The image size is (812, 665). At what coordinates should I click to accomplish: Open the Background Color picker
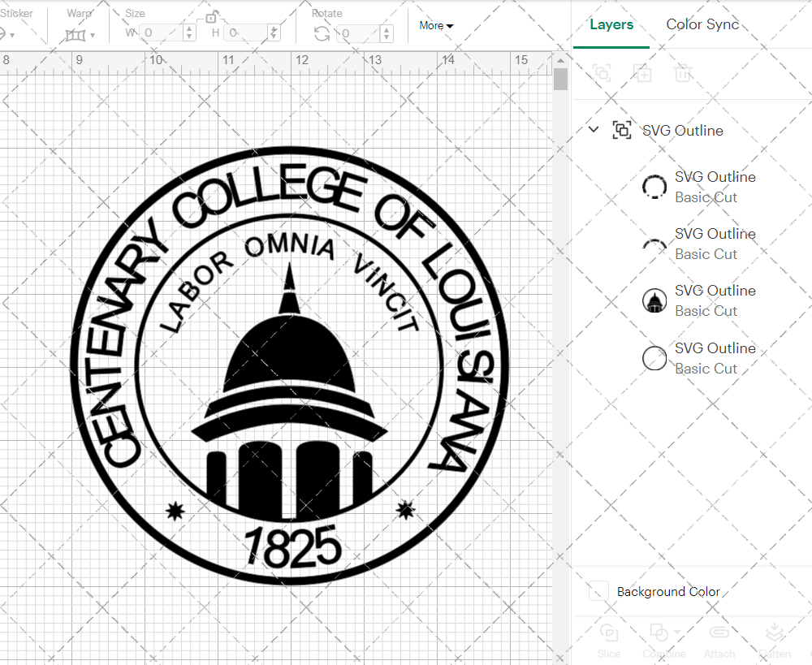598,591
